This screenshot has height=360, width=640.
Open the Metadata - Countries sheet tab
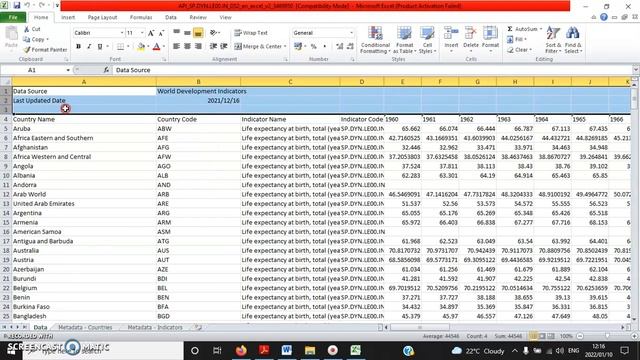85,327
